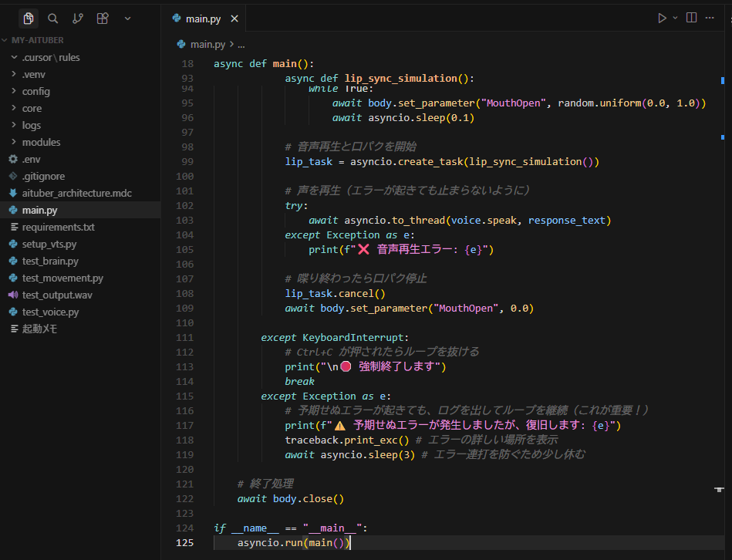The height and width of the screenshot is (560, 732).
Task: Open the Explorer view icon
Action: pos(29,19)
